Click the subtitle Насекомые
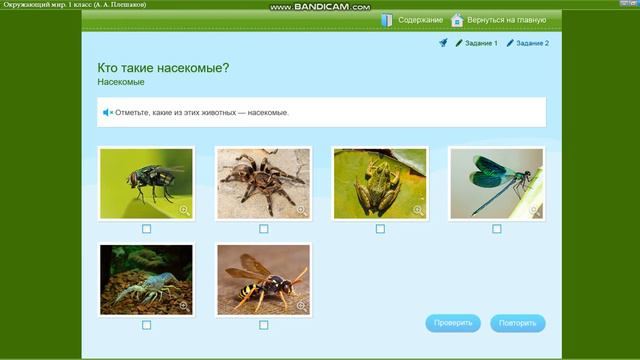The height and width of the screenshot is (360, 640). click(x=121, y=82)
